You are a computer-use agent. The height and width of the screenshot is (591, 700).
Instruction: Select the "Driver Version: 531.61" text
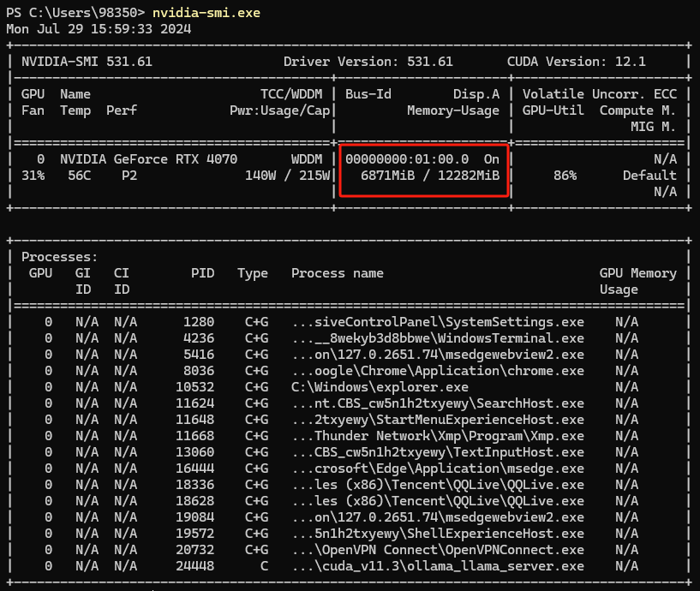(x=368, y=61)
